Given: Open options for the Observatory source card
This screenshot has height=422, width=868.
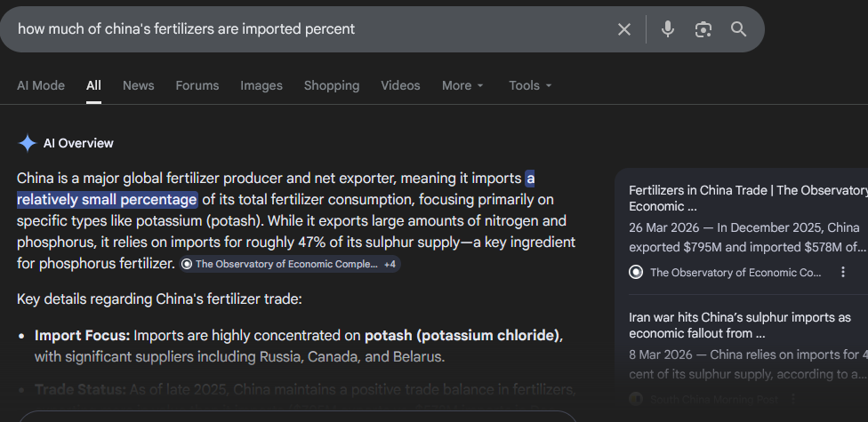Looking at the screenshot, I should click(843, 272).
